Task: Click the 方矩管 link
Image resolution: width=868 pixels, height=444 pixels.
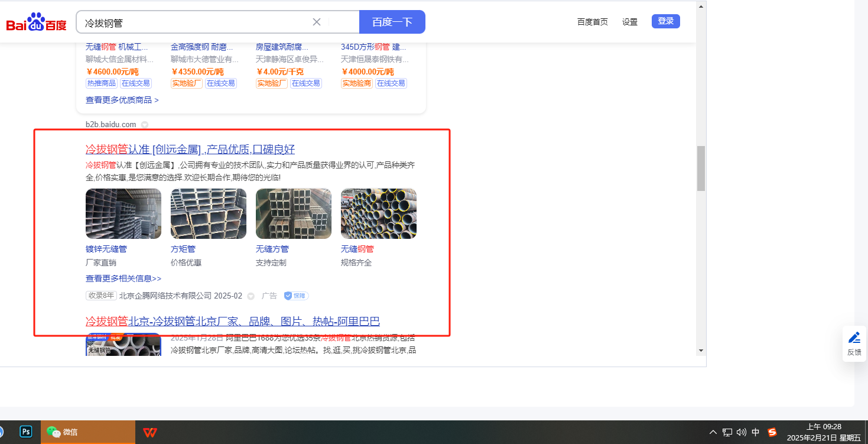Action: 183,249
